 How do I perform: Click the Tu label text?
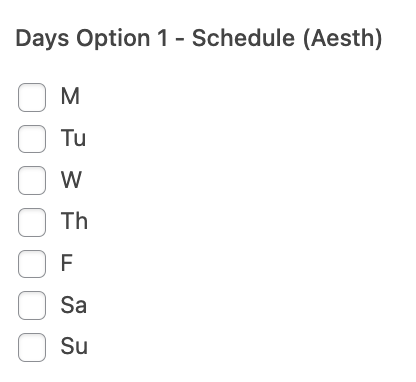click(73, 138)
